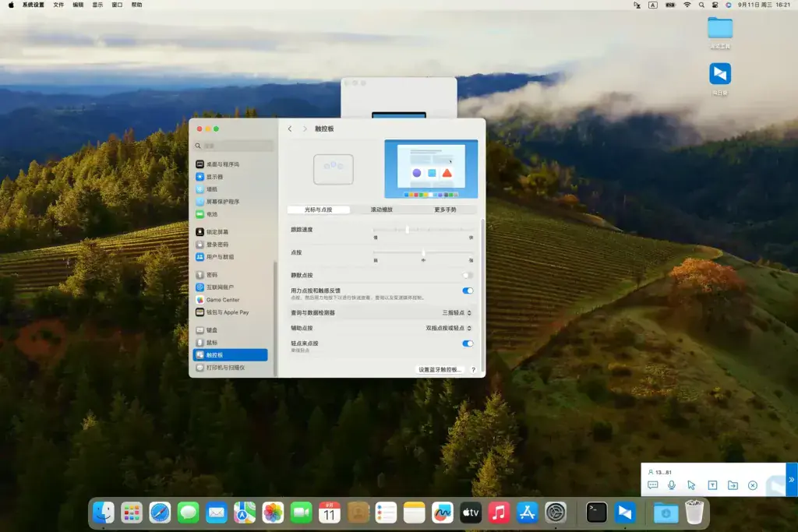Open Apple TV from the Dock
The image size is (798, 532).
pos(471,513)
